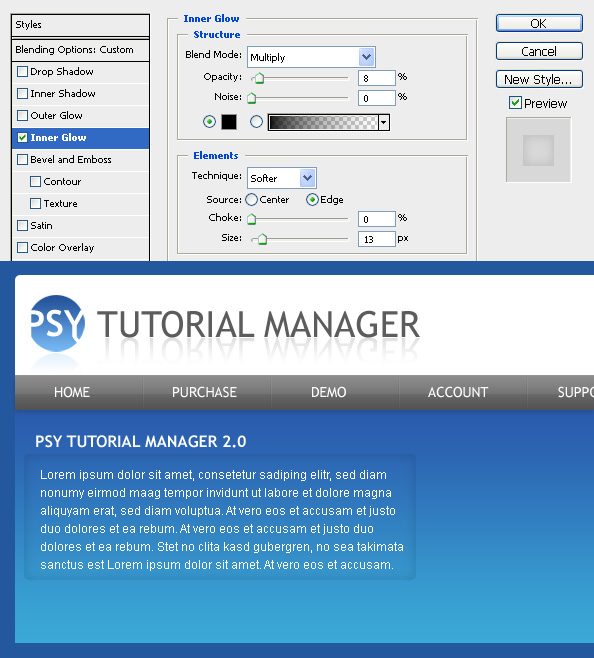Image resolution: width=594 pixels, height=658 pixels.
Task: Click the Cancel button
Action: pos(539,51)
